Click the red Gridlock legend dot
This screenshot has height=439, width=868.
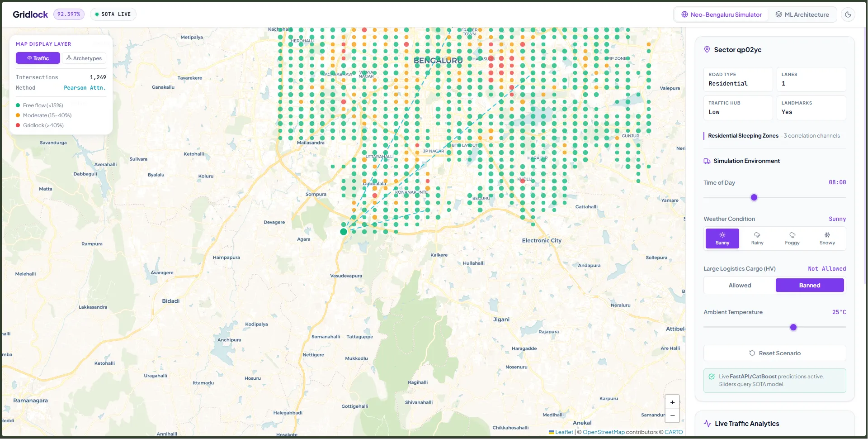click(x=18, y=125)
